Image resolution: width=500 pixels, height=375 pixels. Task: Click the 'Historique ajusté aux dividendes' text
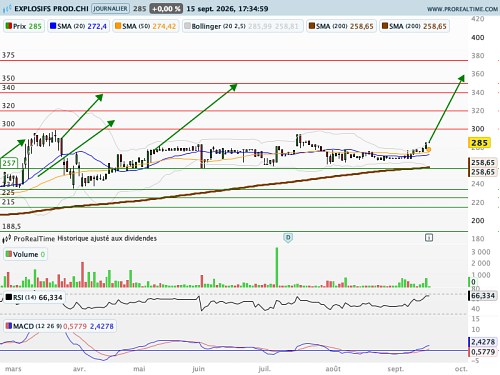(107, 238)
